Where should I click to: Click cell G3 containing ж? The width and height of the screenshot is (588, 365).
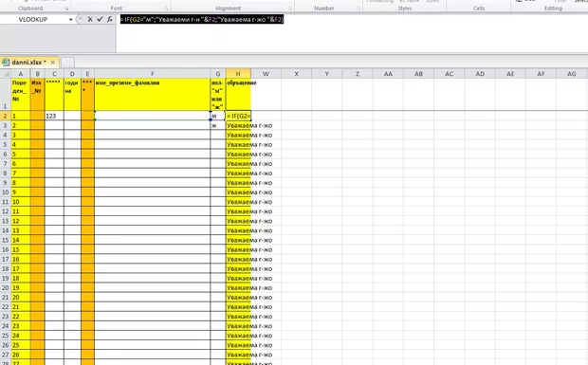tap(217, 125)
